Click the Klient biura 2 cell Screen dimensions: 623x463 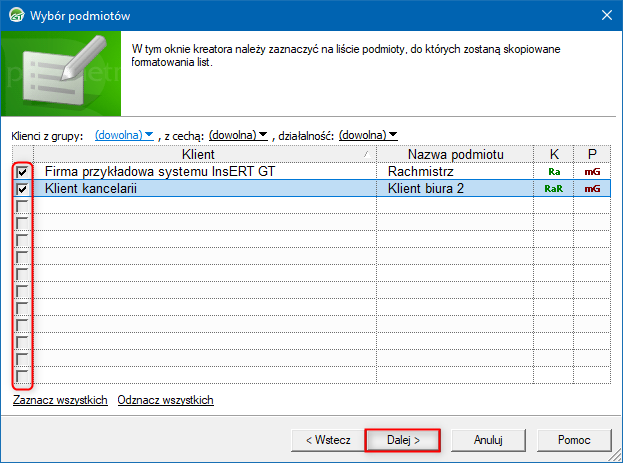pos(455,188)
